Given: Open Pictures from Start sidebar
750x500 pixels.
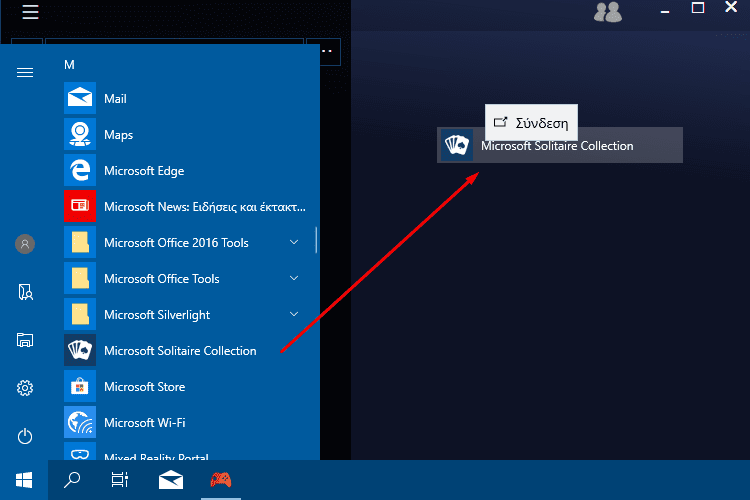Looking at the screenshot, I should [x=25, y=340].
